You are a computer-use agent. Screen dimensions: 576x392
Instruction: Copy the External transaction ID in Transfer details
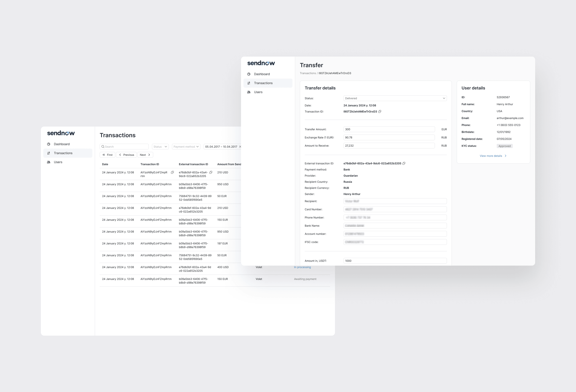pyautogui.click(x=404, y=163)
